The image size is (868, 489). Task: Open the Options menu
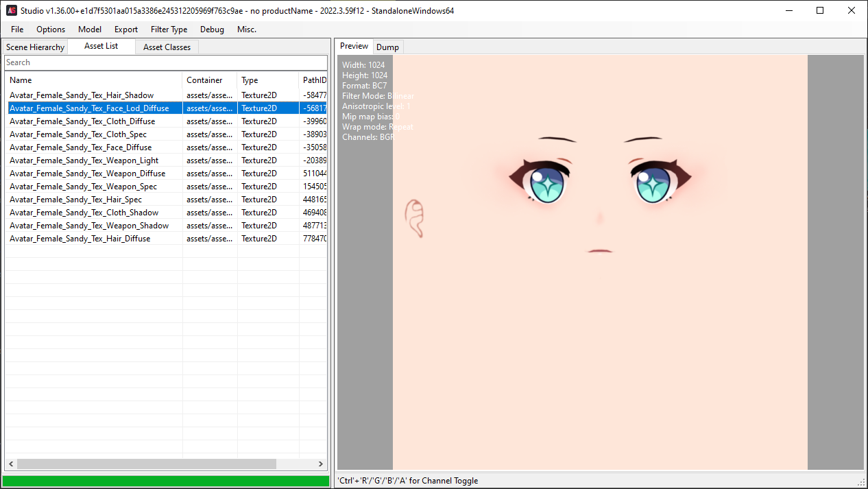51,29
